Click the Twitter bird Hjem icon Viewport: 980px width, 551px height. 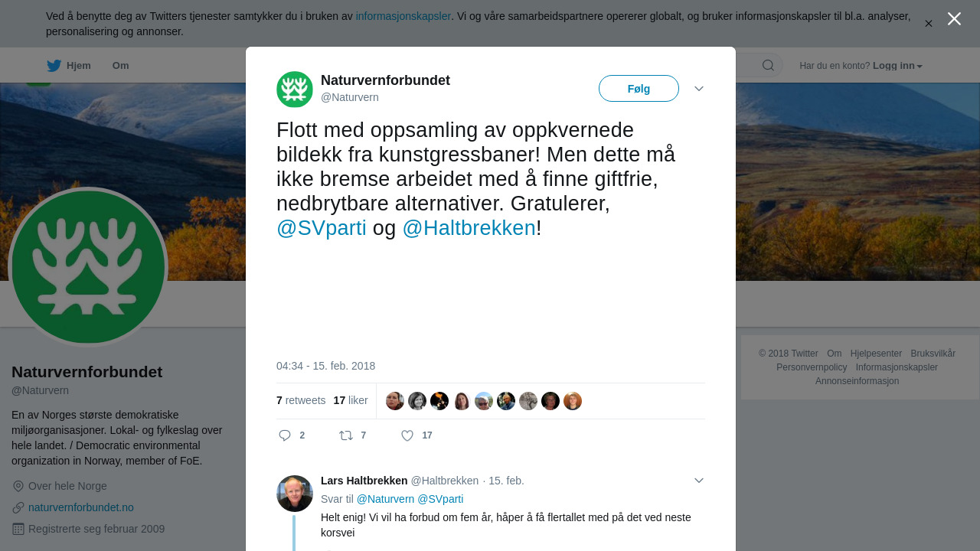(54, 66)
